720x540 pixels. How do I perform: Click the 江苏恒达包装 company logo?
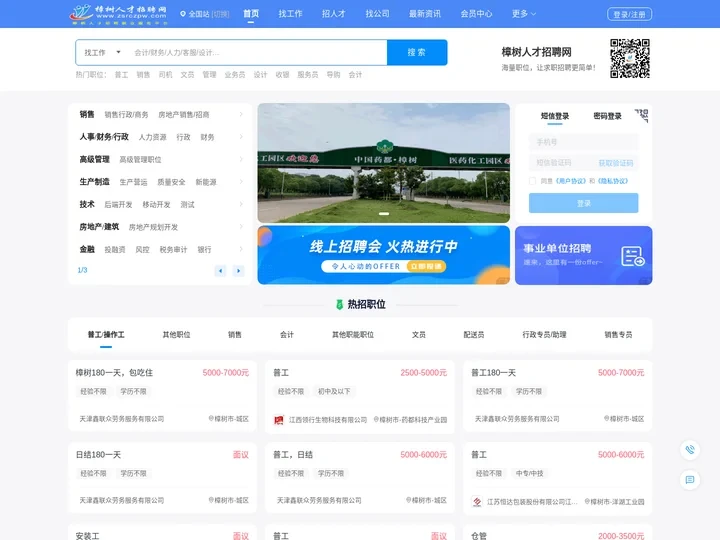tap(477, 502)
